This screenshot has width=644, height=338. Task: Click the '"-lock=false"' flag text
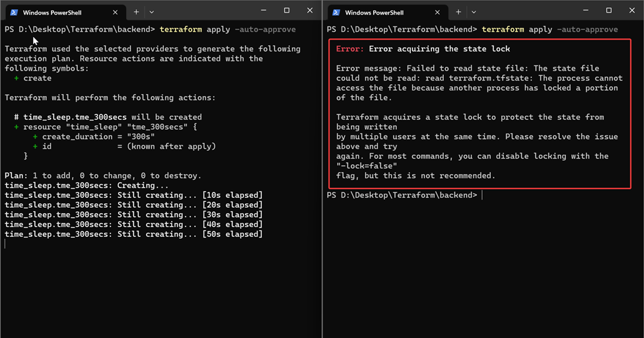pyautogui.click(x=367, y=166)
